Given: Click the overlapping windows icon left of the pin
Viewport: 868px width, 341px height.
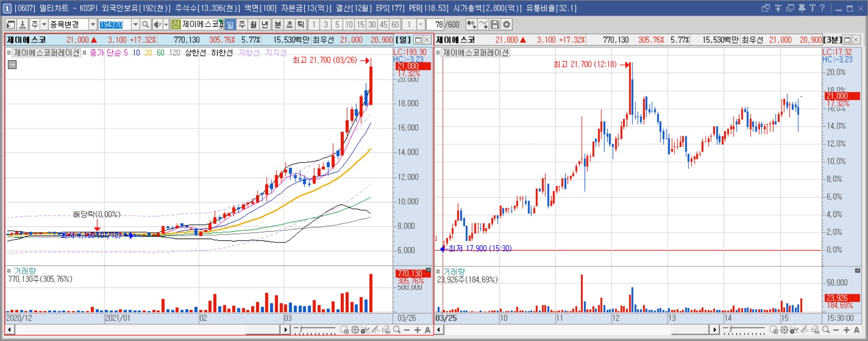Looking at the screenshot, I should point(790,8).
